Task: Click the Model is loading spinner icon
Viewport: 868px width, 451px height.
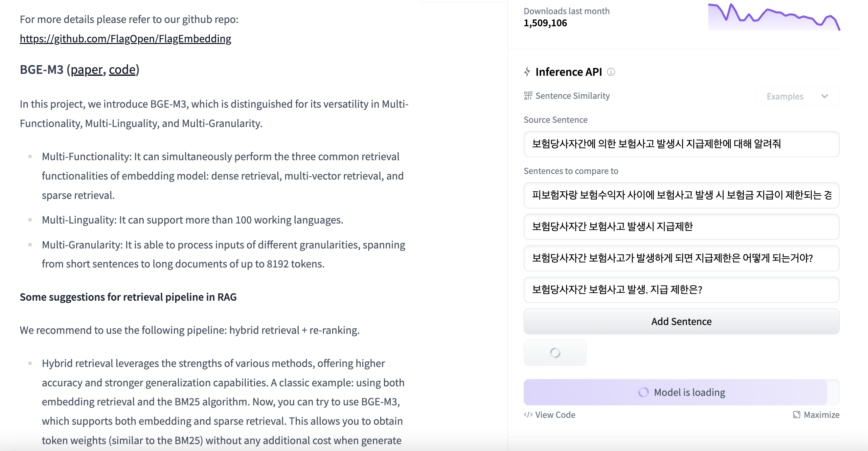Action: coord(643,392)
